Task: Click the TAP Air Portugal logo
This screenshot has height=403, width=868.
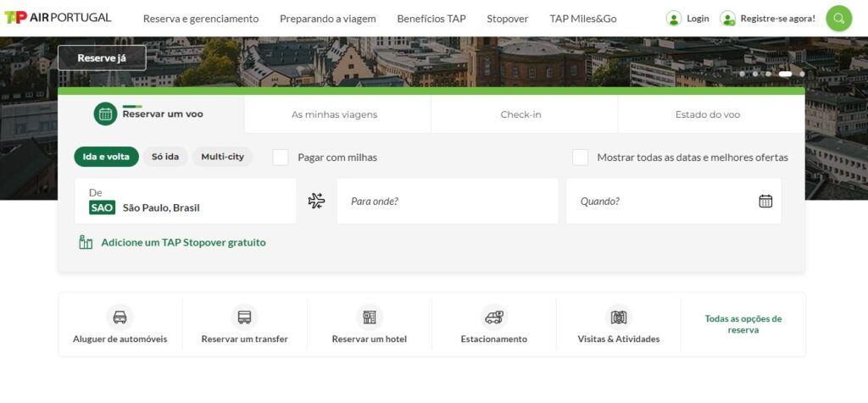Action: [x=58, y=18]
